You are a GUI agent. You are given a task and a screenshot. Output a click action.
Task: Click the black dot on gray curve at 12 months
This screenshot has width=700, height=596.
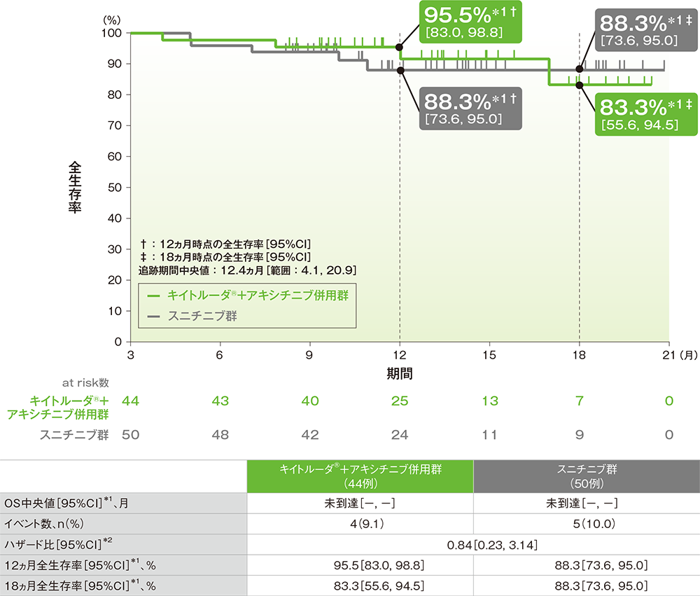point(400,71)
